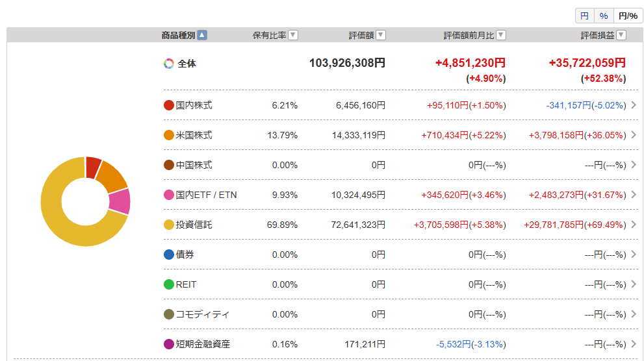644x361 pixels.
Task: Click the 全体 multicolor ring icon
Action: (x=169, y=64)
